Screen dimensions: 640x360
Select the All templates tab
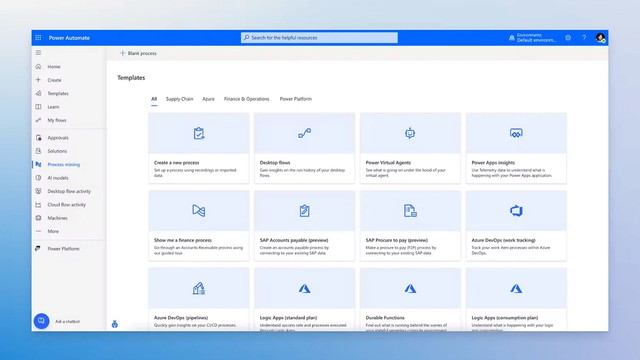coord(154,99)
